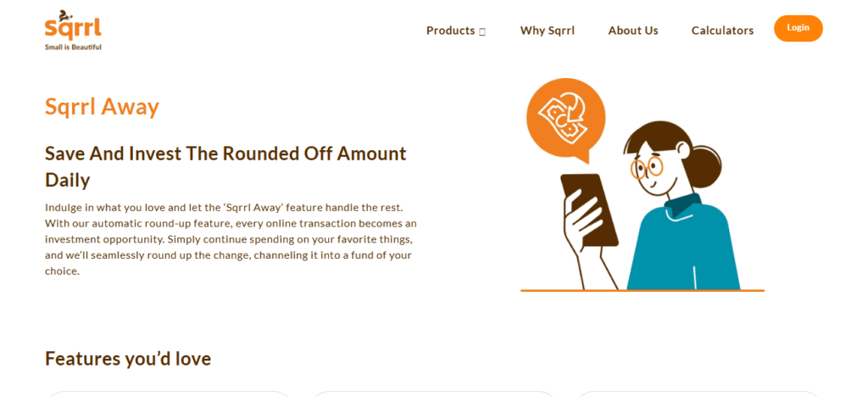Click the Save And Invest heading
Screen dimensions: 868x397
[225, 166]
